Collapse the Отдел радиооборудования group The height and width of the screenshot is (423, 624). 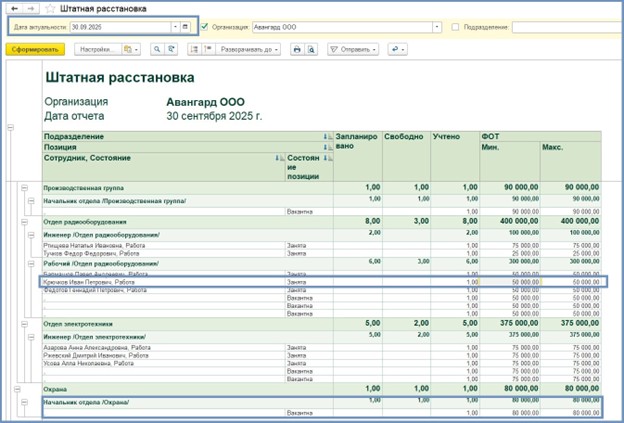(22, 221)
